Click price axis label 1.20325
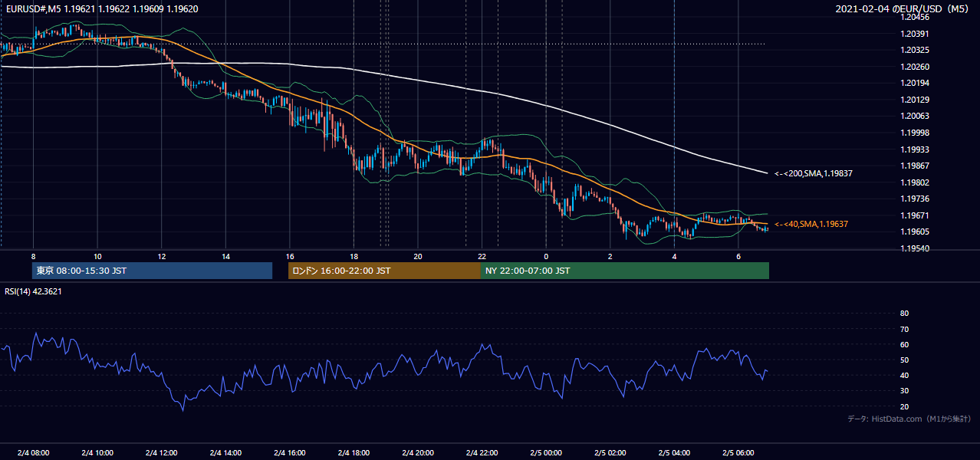This screenshot has width=980, height=460. click(x=915, y=50)
